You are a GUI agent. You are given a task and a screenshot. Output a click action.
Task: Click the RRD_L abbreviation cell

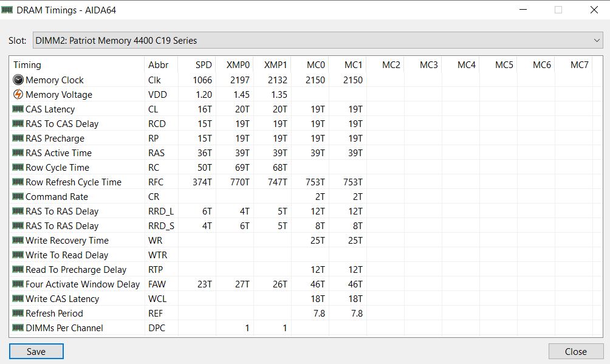pos(161,211)
